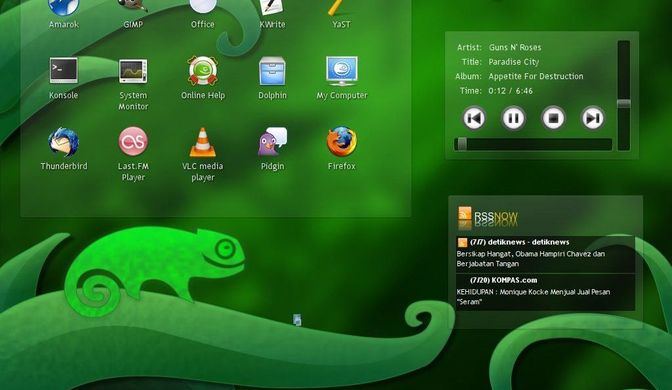Open the Konsole terminal icon
This screenshot has height=390, width=672.
click(x=63, y=70)
